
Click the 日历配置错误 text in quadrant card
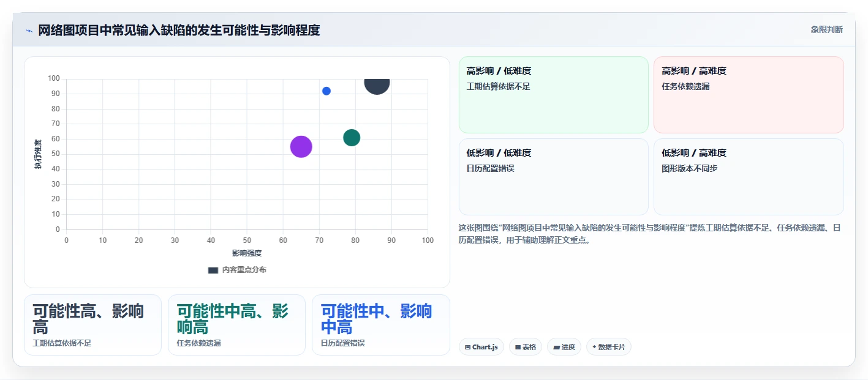pos(491,169)
